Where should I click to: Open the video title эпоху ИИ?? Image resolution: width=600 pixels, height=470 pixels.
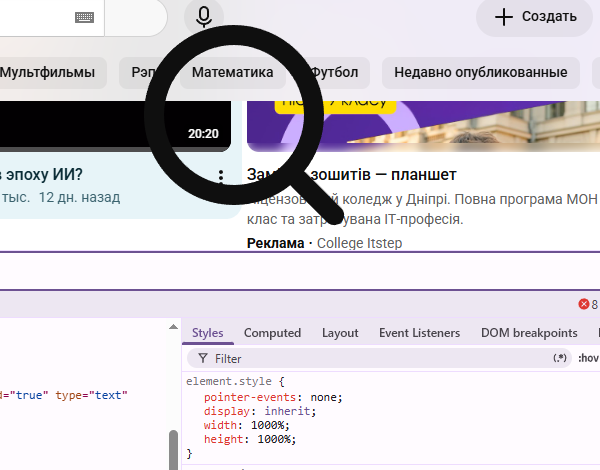pos(41,175)
